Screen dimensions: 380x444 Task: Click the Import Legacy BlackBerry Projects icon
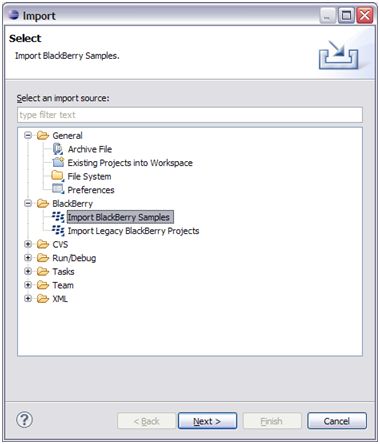click(x=58, y=230)
